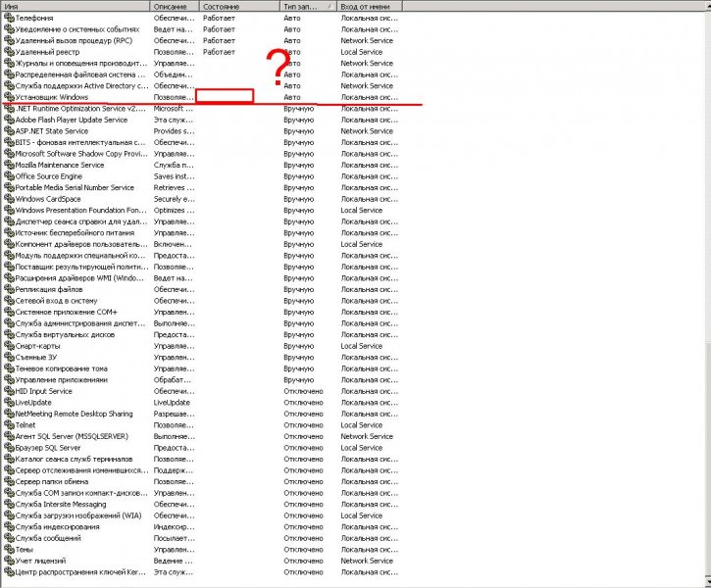Click the gear icon beside Телефония service
The image size is (711, 588).
(8, 19)
